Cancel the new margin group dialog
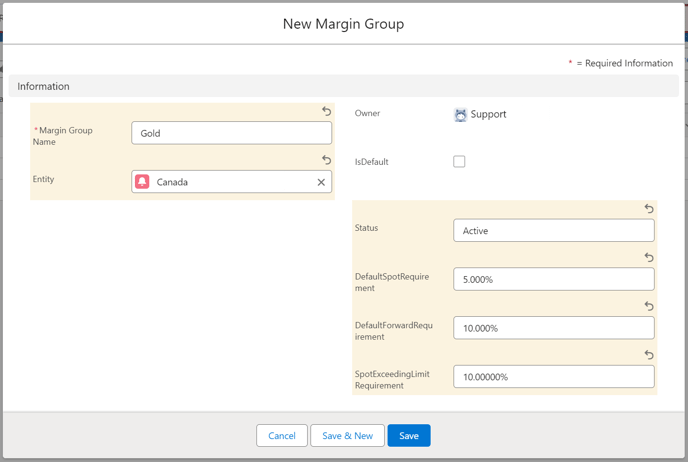This screenshot has width=688, height=462. tap(282, 436)
